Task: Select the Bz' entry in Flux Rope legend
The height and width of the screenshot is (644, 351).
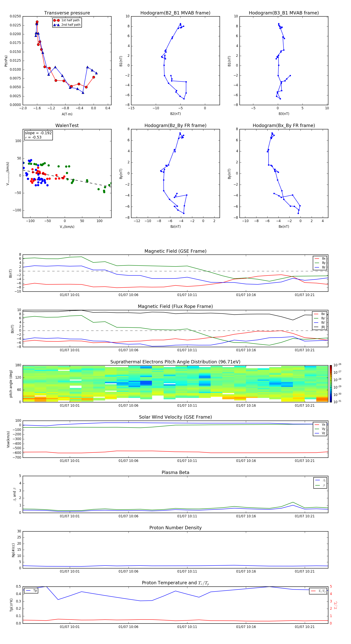Action: (x=320, y=323)
